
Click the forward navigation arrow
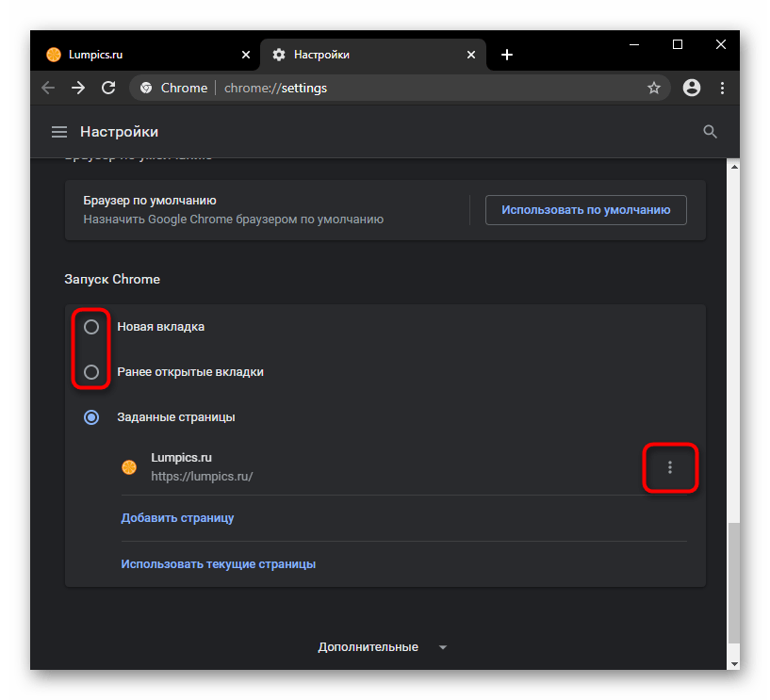point(79,88)
